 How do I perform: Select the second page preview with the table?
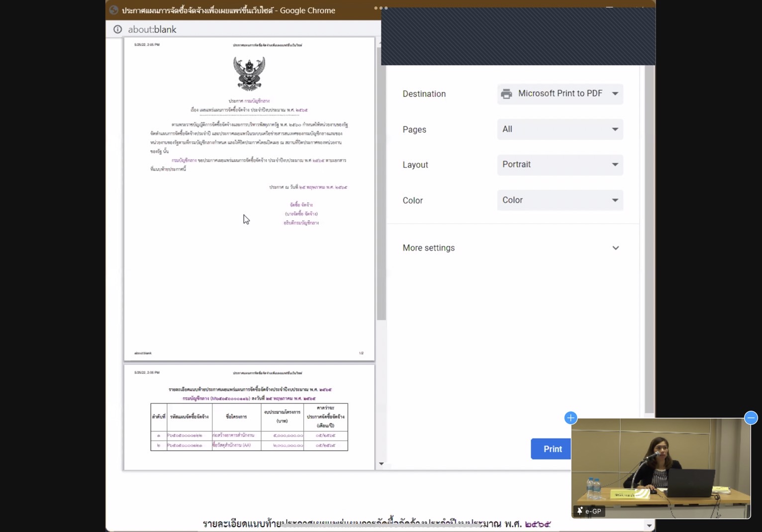point(249,418)
